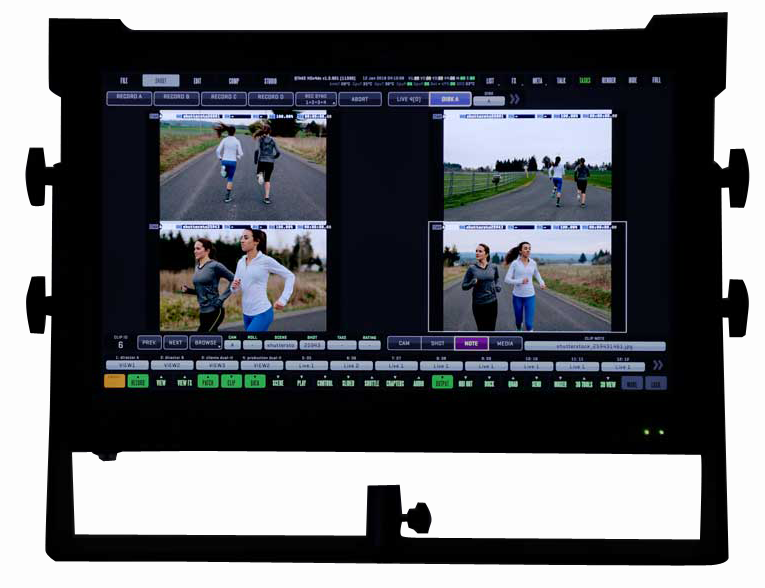765x588 pixels.
Task: Click the PREV clip button
Action: click(x=149, y=343)
